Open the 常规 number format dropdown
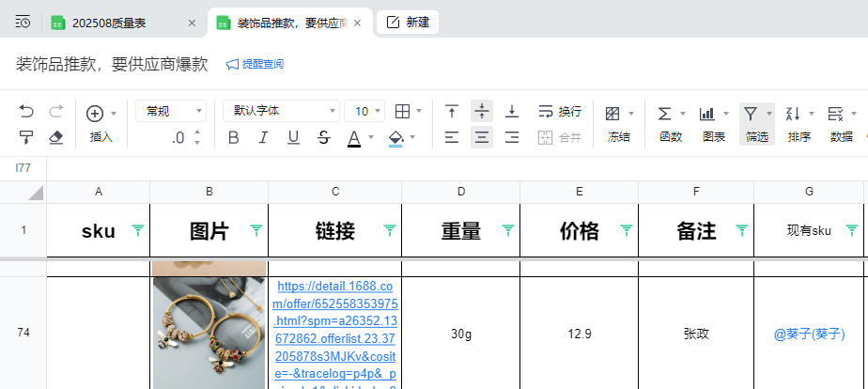 pos(170,111)
